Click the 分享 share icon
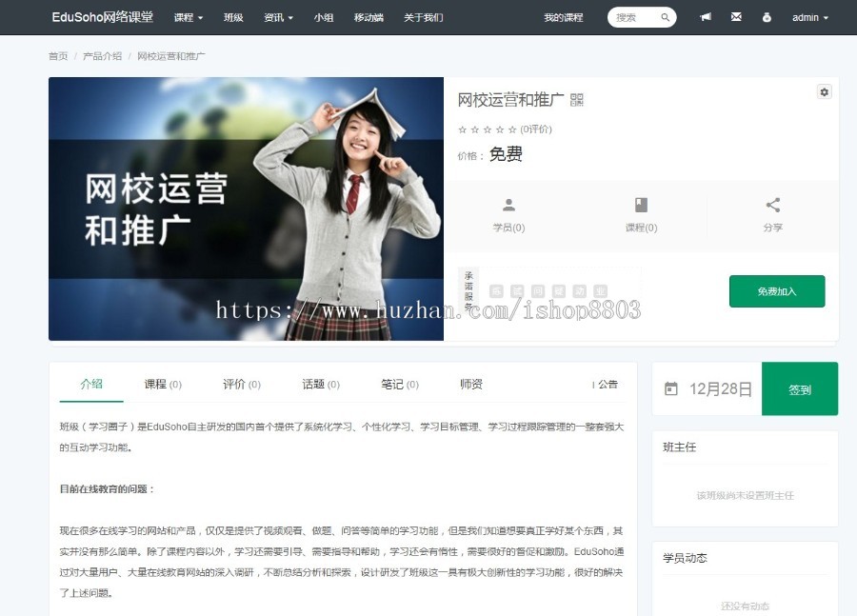Screen dimensions: 857x616 point(773,205)
